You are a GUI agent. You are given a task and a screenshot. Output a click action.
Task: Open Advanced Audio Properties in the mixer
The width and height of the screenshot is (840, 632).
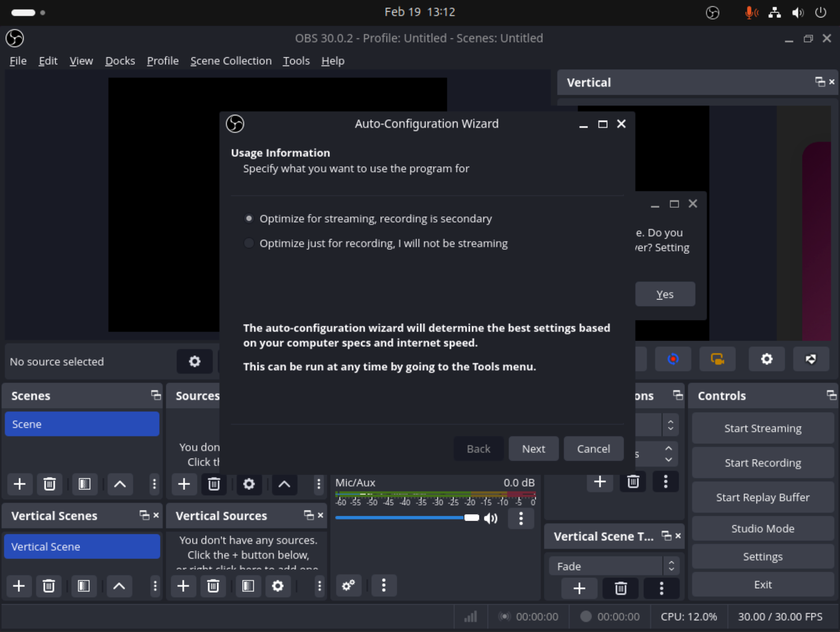(x=349, y=586)
